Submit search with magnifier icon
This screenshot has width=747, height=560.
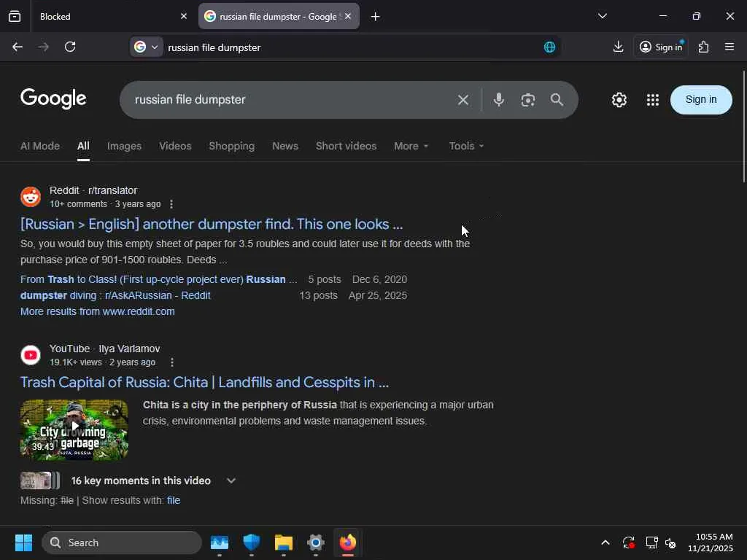[557, 99]
